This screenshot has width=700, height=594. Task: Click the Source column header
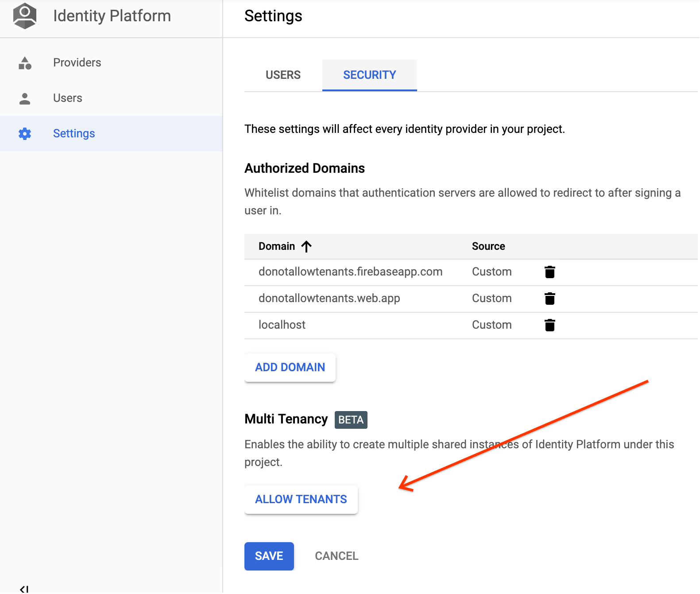click(x=488, y=246)
